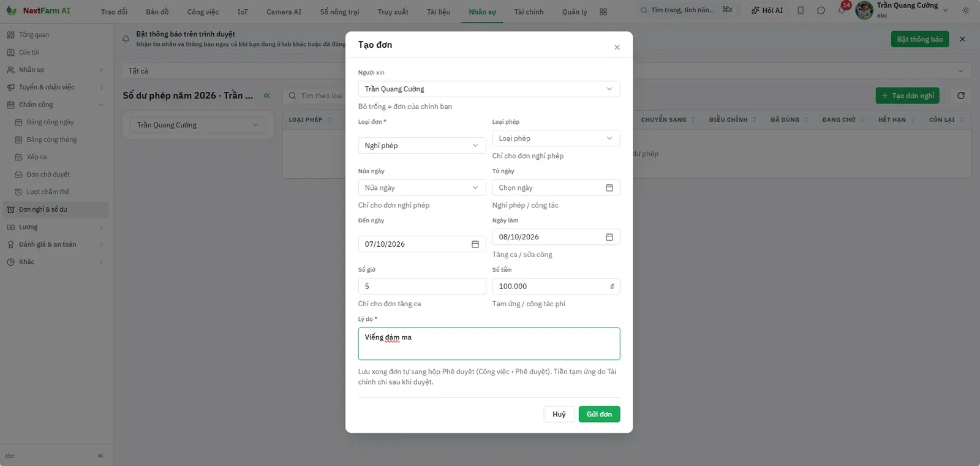
Task: Go to Sổ nông trại tab
Action: pos(339,12)
